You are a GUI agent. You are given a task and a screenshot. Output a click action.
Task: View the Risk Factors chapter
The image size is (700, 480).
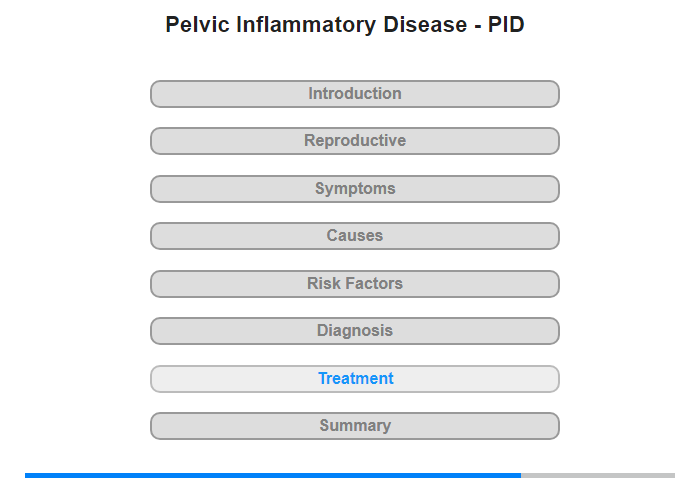(x=355, y=284)
